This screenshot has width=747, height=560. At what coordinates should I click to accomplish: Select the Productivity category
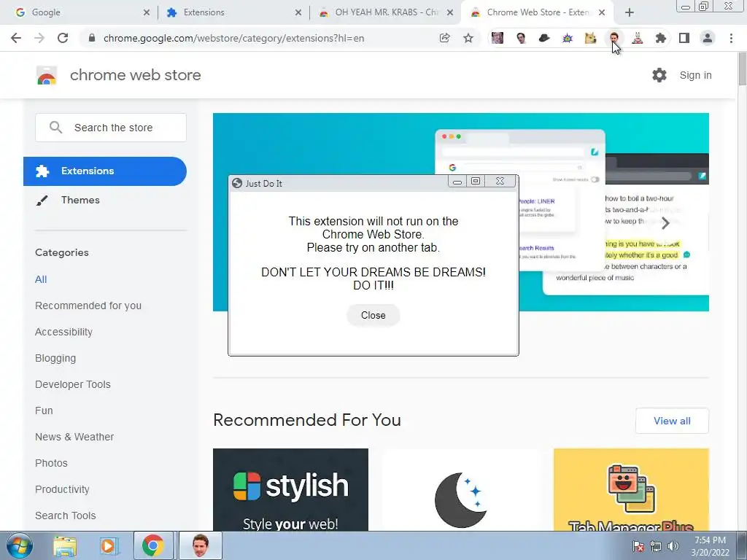(x=63, y=489)
